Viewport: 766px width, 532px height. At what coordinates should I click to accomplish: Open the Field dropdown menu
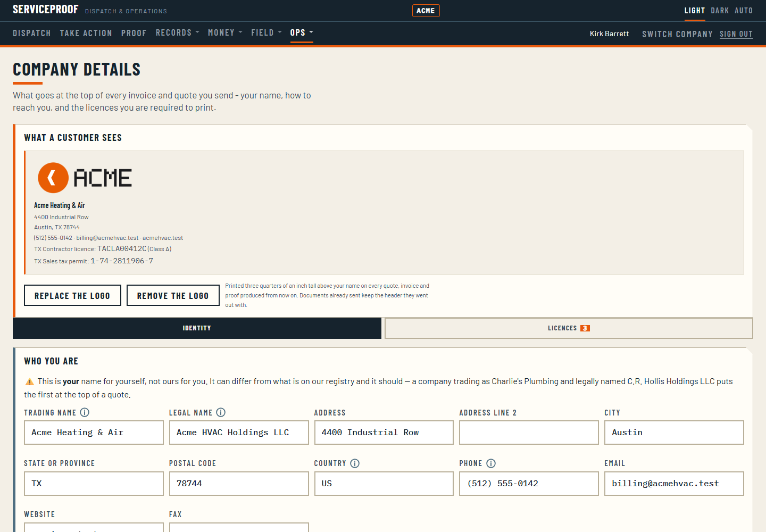click(267, 32)
